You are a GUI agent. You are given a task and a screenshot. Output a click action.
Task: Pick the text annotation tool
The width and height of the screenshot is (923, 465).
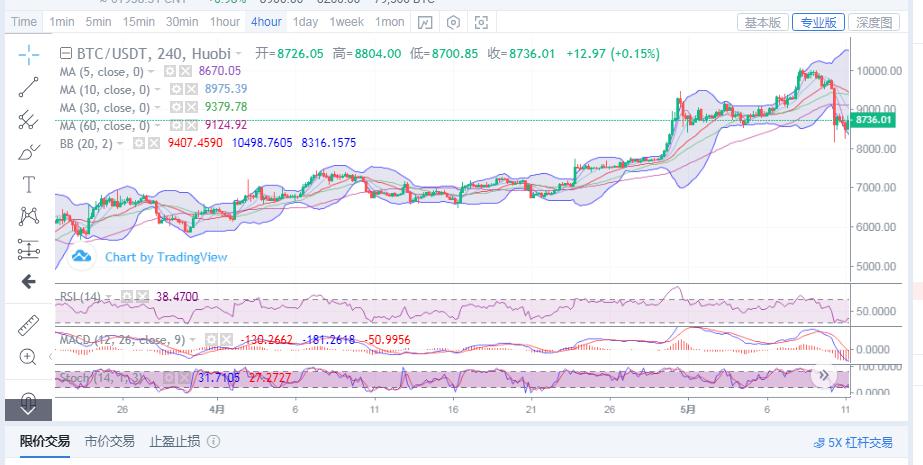click(28, 184)
